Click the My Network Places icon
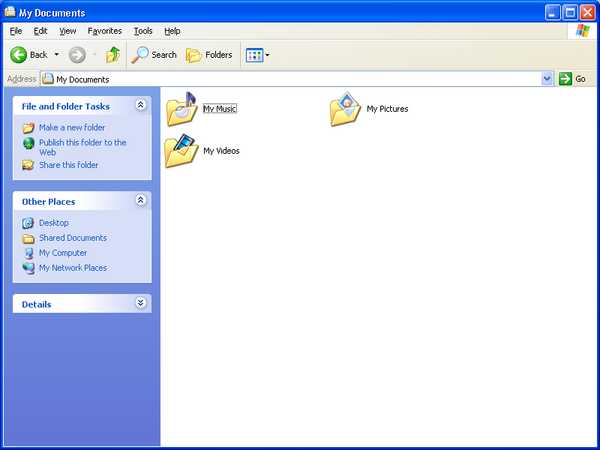This screenshot has width=600, height=450. click(x=28, y=268)
